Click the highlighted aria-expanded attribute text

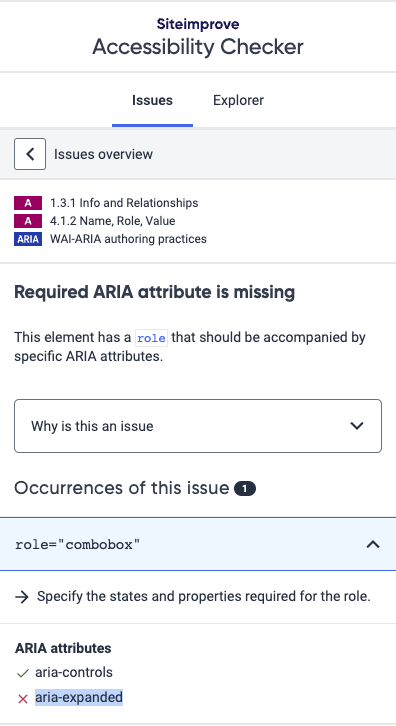coord(79,697)
